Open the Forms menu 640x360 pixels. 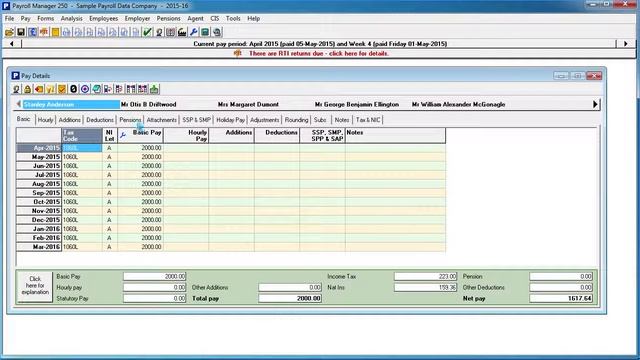(46, 18)
